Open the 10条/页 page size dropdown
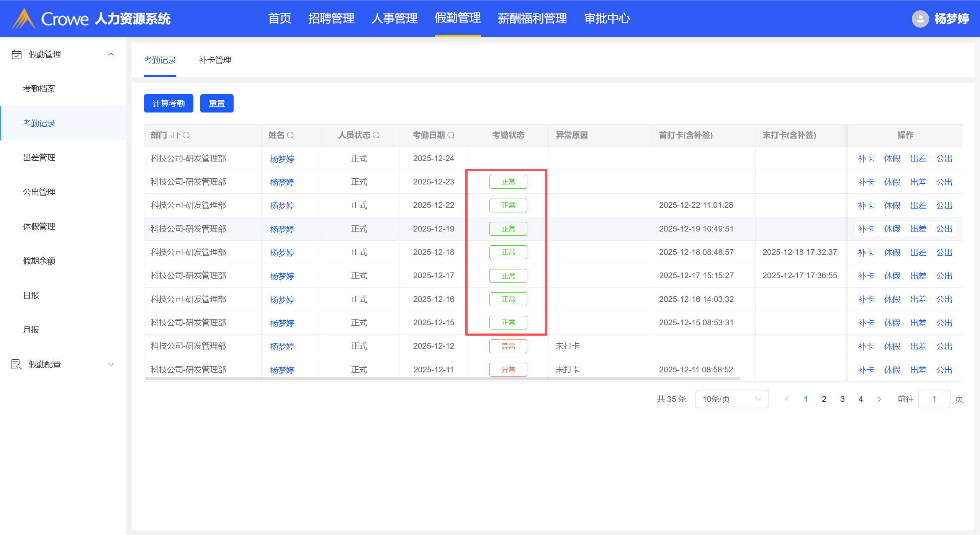 click(731, 399)
